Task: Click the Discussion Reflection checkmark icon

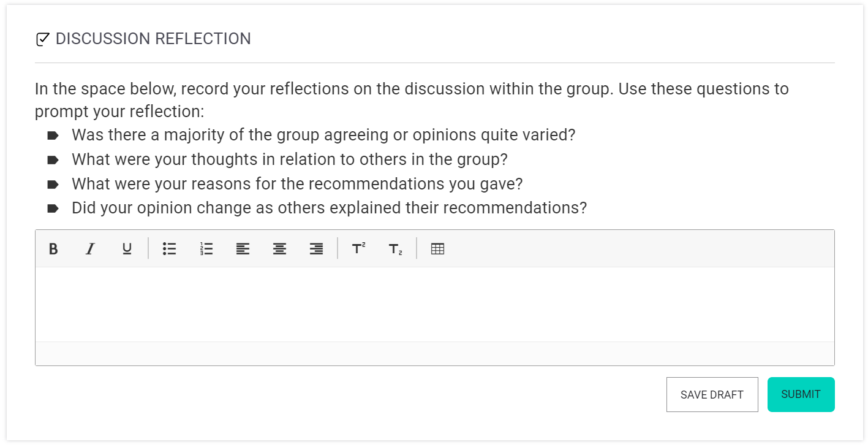Action: point(43,39)
